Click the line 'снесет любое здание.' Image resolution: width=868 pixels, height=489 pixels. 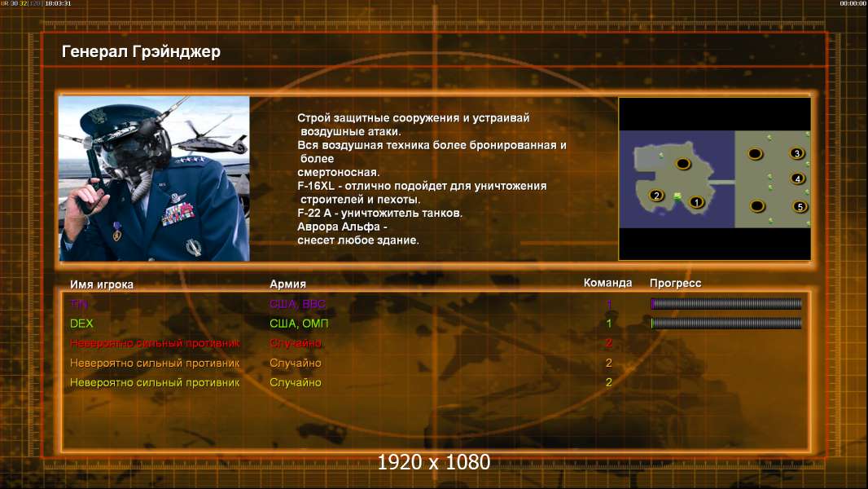click(x=358, y=240)
